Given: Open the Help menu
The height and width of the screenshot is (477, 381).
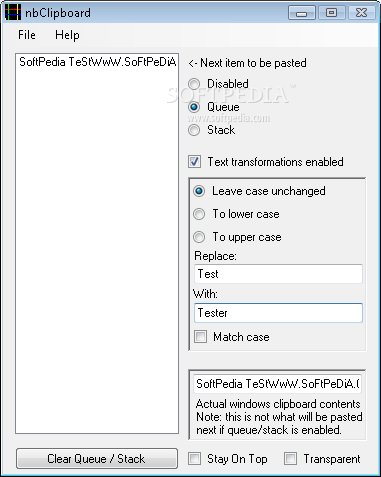Looking at the screenshot, I should click(67, 35).
